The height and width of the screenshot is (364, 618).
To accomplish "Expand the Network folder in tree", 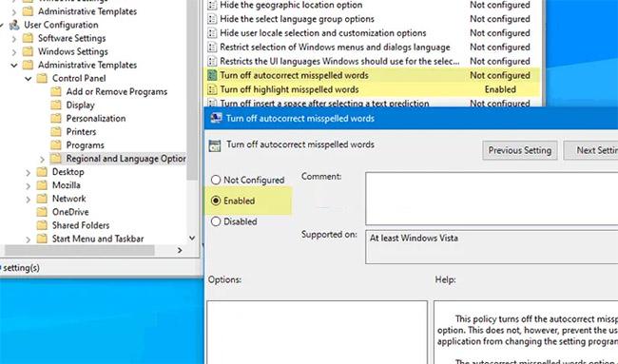I will [28, 200].
